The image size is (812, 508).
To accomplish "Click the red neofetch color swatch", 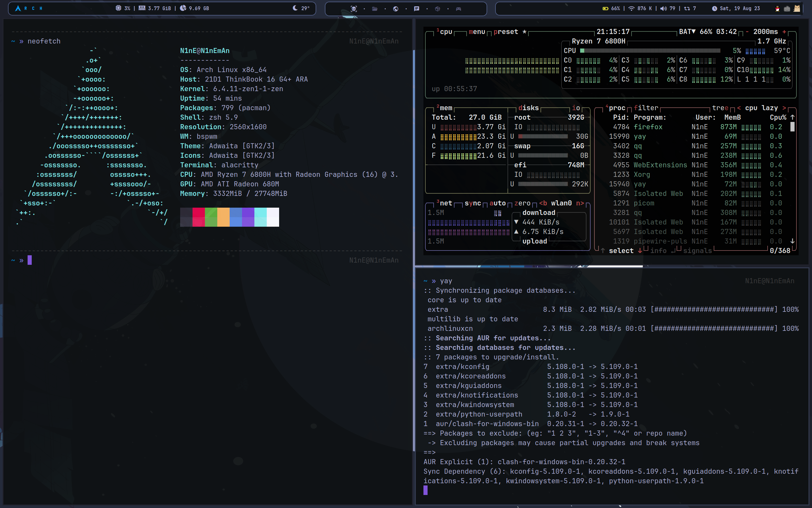I will tap(198, 217).
